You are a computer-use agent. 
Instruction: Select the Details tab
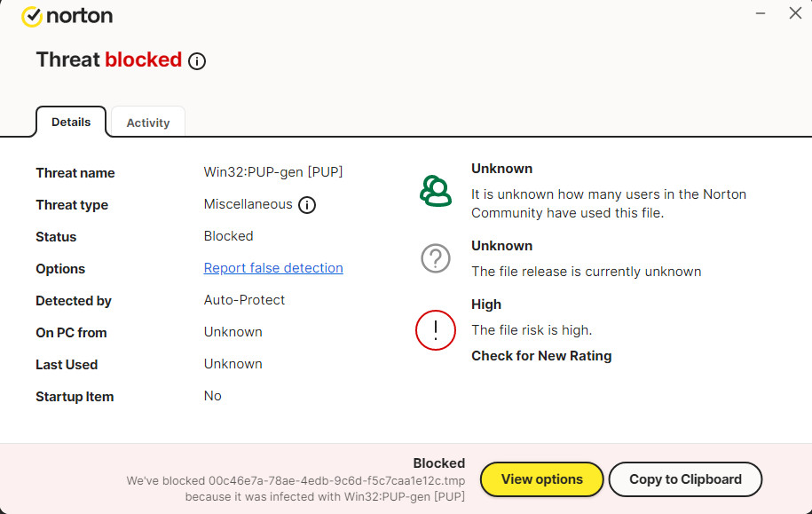pos(71,122)
